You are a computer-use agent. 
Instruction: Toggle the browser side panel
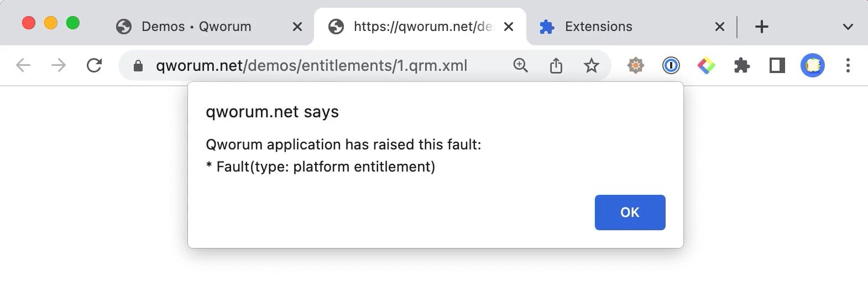[777, 65]
